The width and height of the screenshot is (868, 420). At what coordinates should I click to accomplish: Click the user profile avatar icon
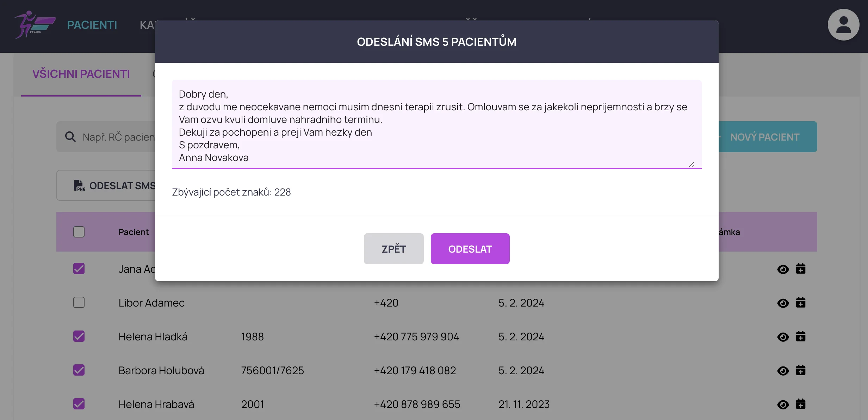(843, 25)
